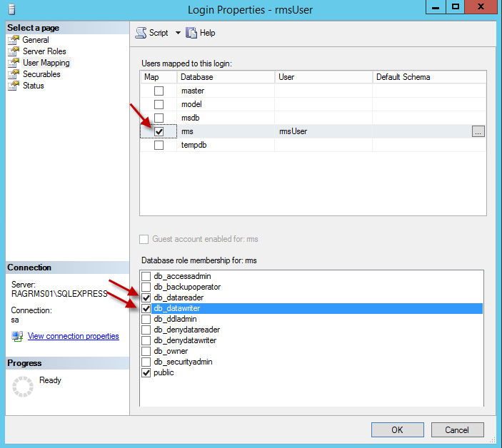Screen dimensions: 502x448
Task: Switch to Server Roles page
Action: 44,51
